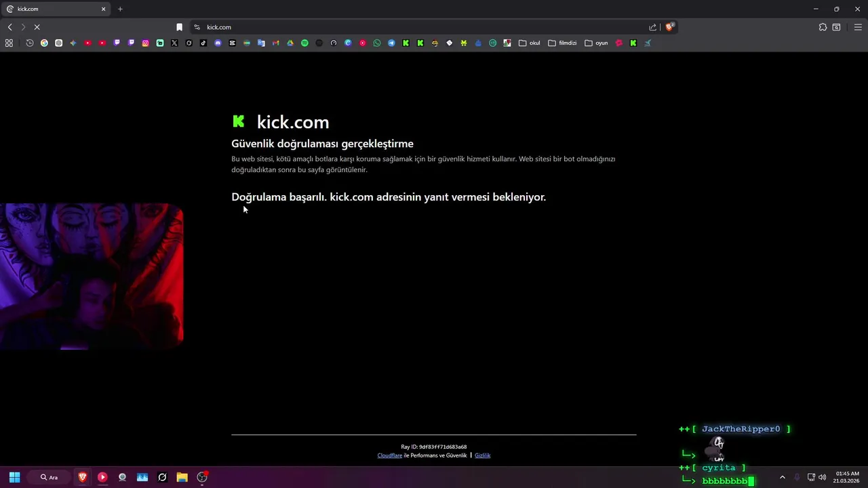The image size is (868, 488).
Task: Expand the filmdizi bookmarks folder
Action: point(562,43)
